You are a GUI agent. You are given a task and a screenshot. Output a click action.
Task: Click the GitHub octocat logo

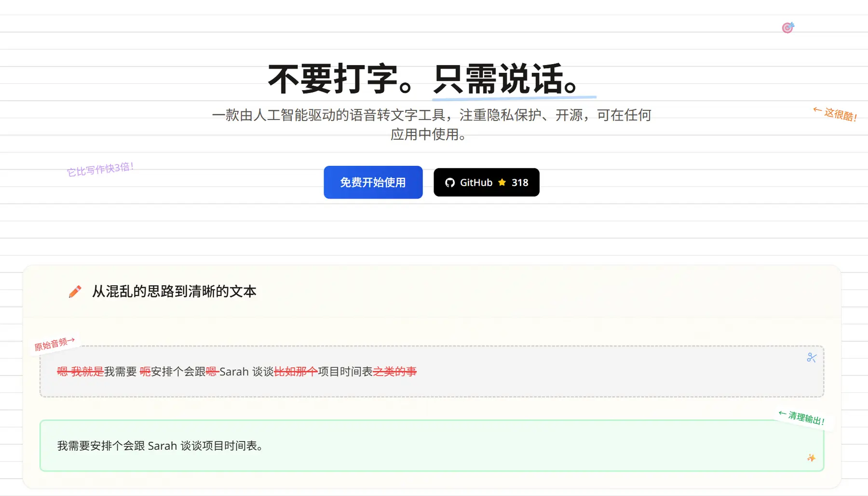pyautogui.click(x=450, y=183)
